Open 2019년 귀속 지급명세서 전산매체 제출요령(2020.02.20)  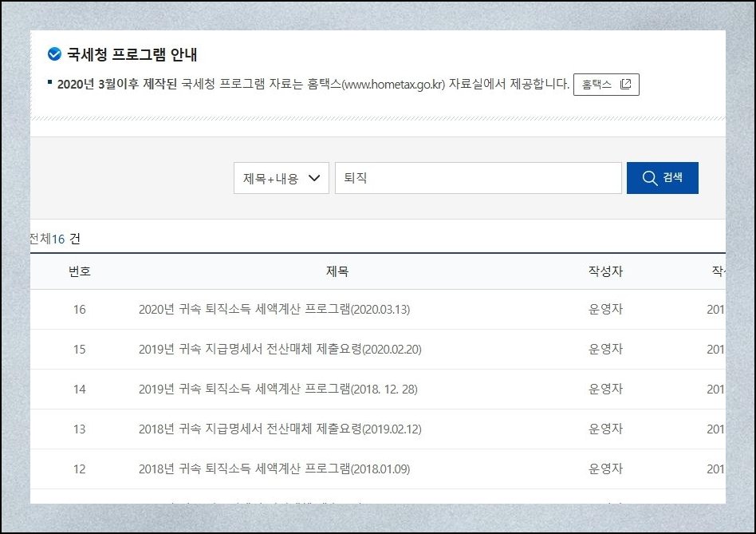coord(280,350)
